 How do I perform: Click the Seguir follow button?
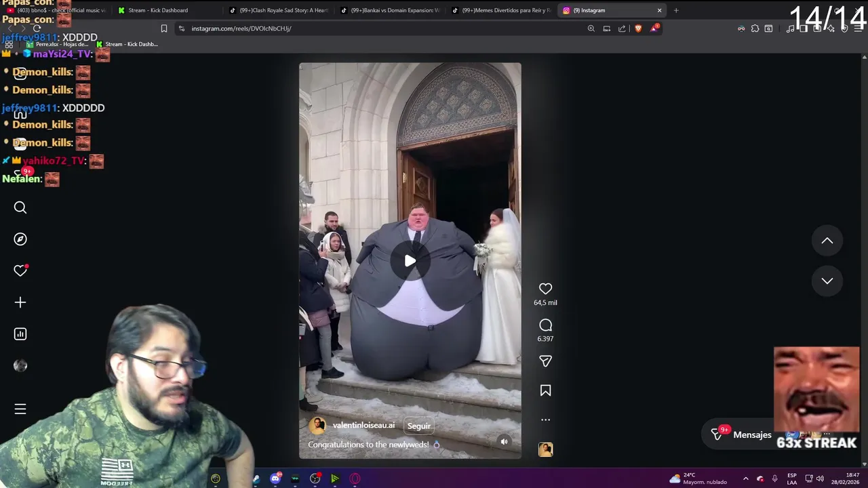[419, 426]
